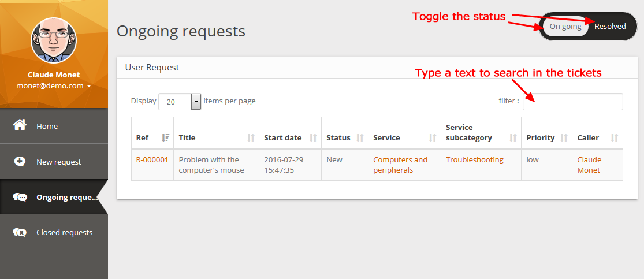Click sort arrows in Title column header
644x279 pixels.
(251, 137)
